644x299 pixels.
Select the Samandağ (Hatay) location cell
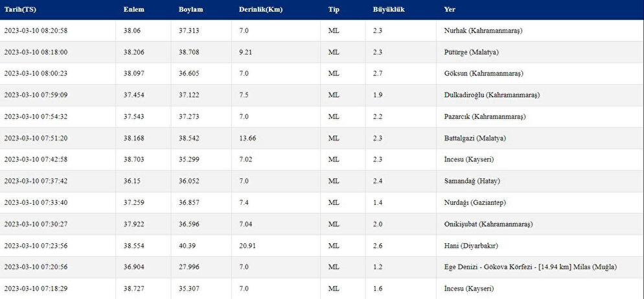coord(472,182)
